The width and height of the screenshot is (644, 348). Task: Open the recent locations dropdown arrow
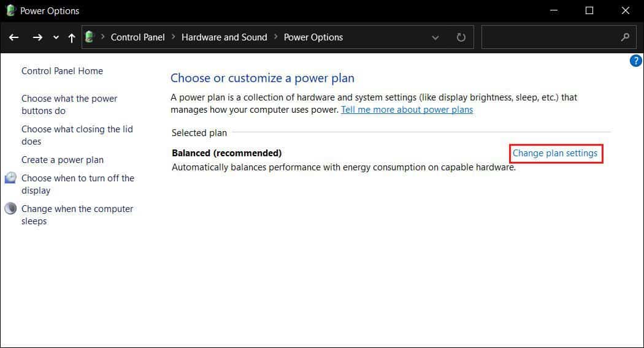(56, 37)
